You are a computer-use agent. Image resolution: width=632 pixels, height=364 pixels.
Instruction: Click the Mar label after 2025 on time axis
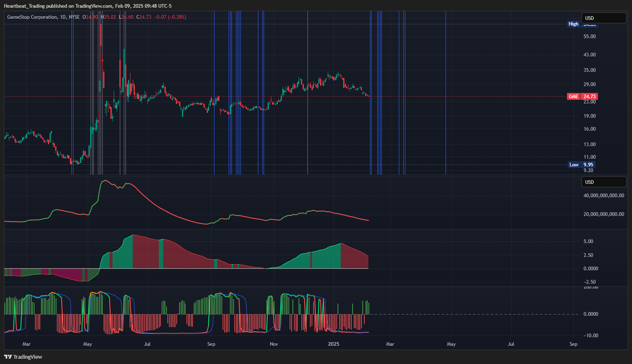[390, 344]
